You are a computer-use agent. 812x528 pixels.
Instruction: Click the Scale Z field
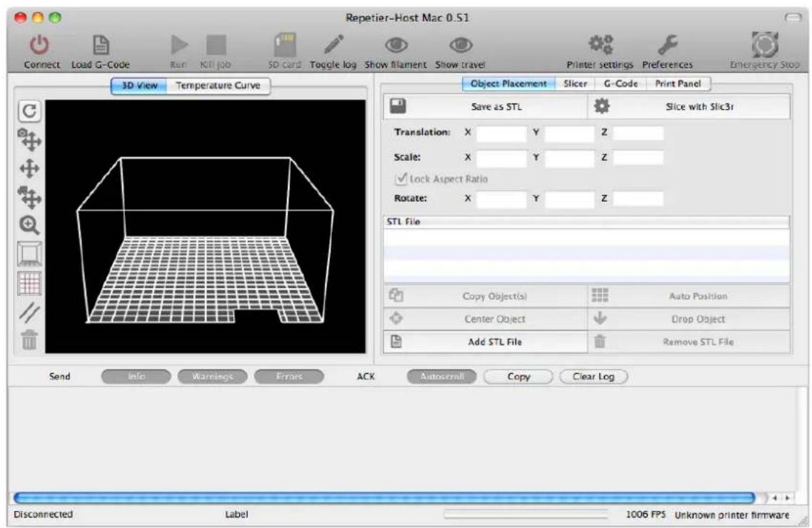point(638,158)
